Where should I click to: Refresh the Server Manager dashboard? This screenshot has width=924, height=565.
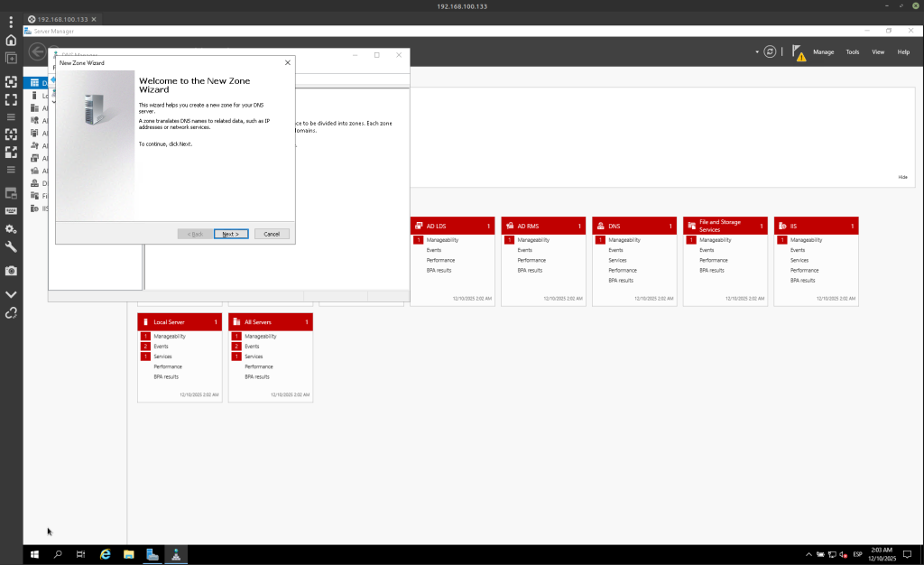click(770, 52)
